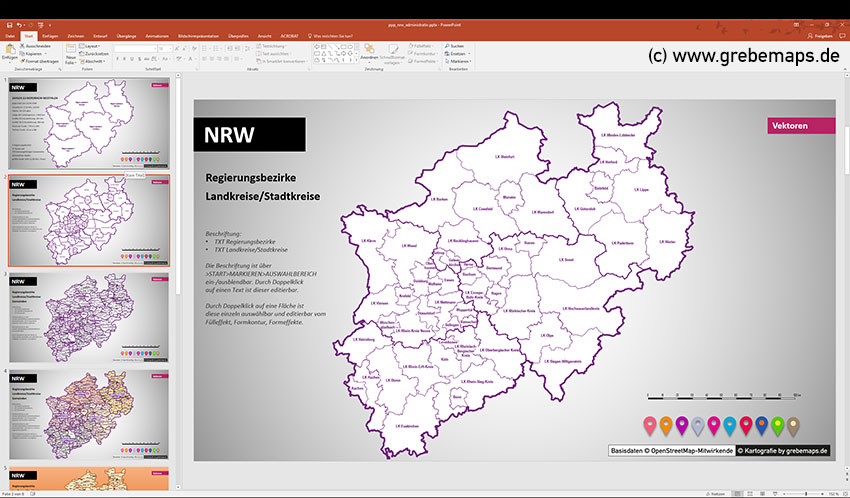Click the magenta Vektoren label on slide
The width and height of the screenshot is (850, 498).
(800, 126)
